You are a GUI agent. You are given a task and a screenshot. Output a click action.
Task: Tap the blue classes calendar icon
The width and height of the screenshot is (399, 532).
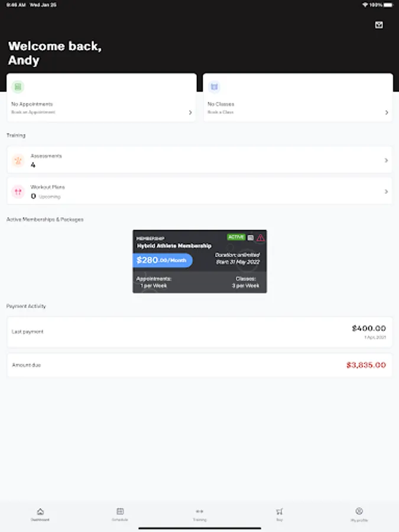click(214, 87)
